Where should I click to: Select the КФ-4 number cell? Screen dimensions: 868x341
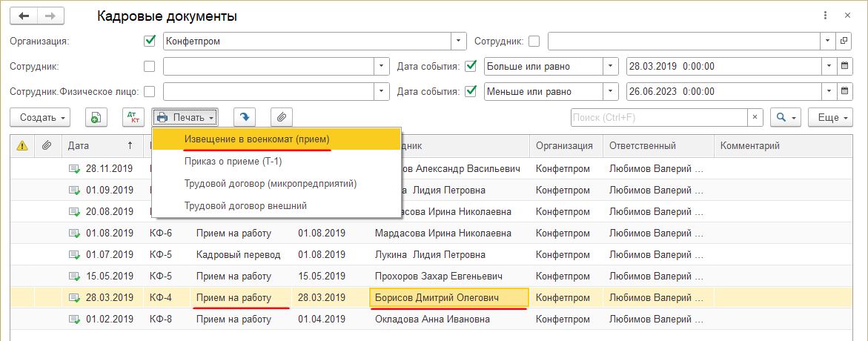[x=167, y=298]
